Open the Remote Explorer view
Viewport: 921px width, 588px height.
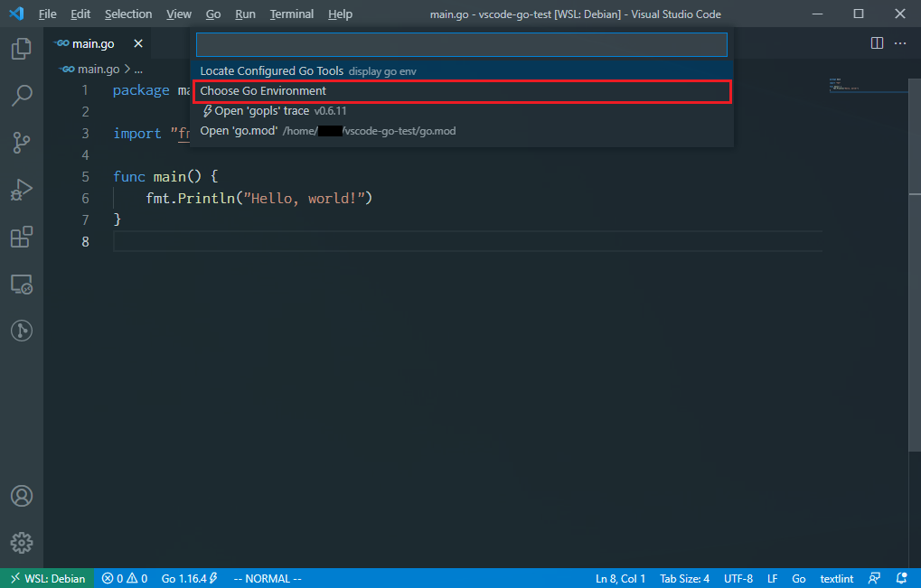21,284
